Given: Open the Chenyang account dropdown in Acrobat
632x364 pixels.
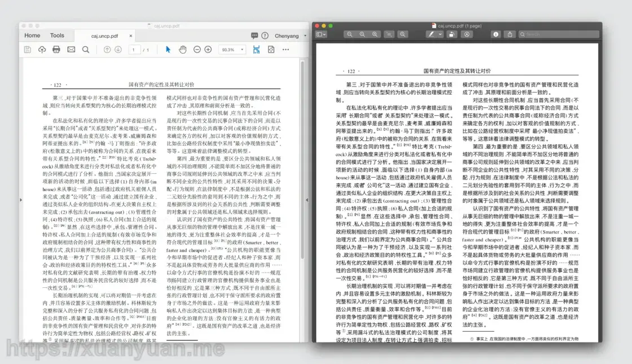Looking at the screenshot, I should (x=290, y=36).
